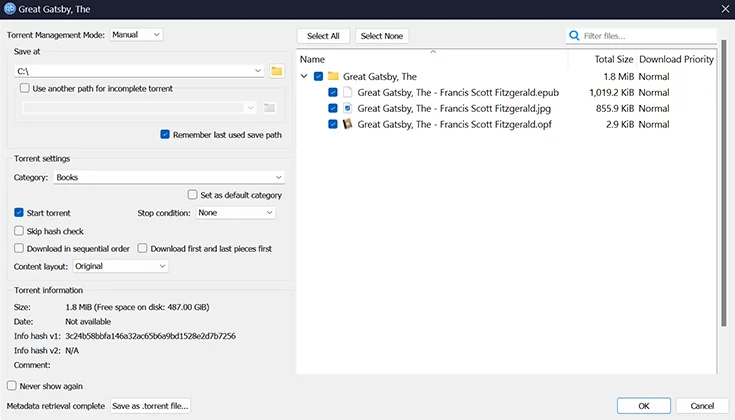This screenshot has height=420, width=735.
Task: Open the Category dropdown showing Books
Action: pos(169,177)
